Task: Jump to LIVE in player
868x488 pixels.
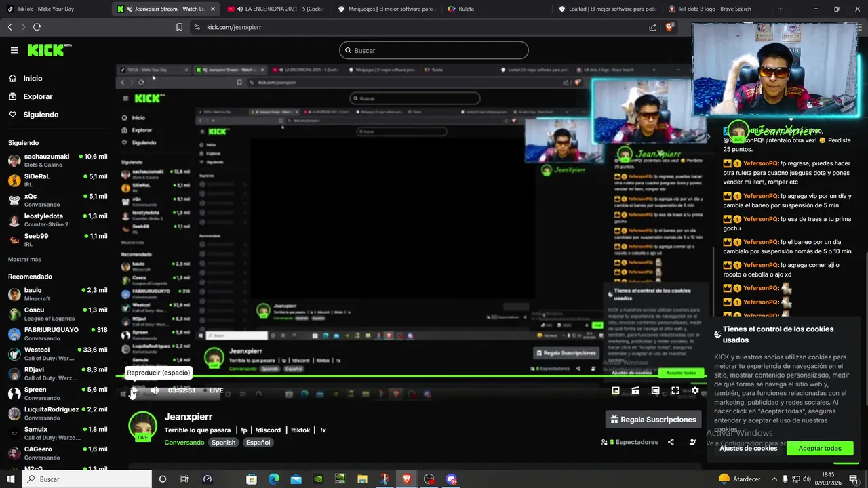Action: [x=213, y=390]
